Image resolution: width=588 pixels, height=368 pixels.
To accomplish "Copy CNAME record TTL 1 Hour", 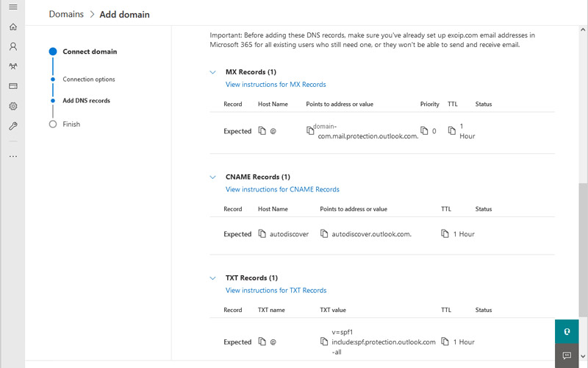I will 445,233.
